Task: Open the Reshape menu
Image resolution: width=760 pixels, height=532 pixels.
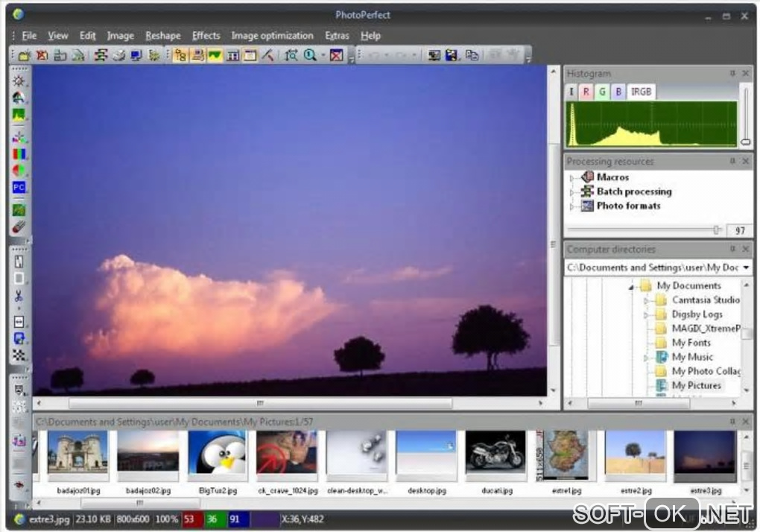Action: pos(163,36)
